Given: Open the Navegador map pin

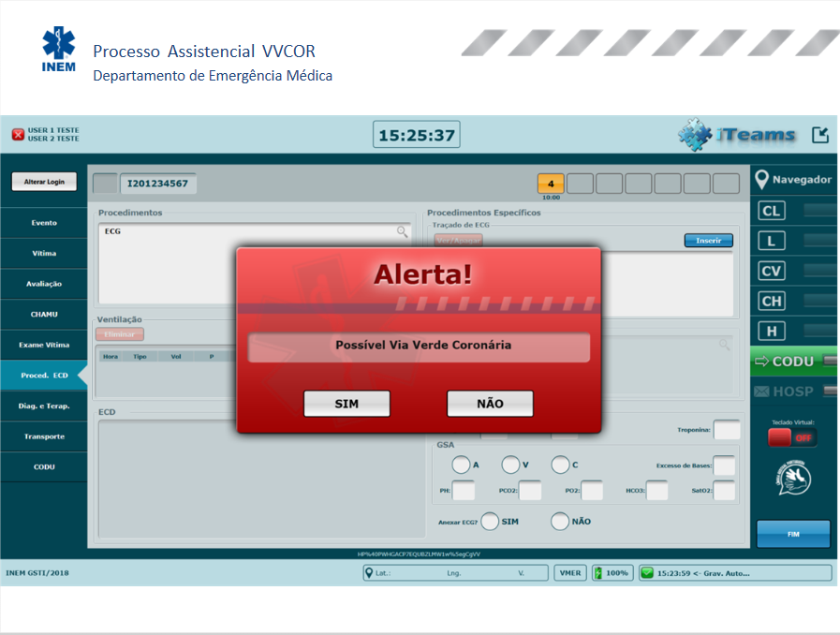Looking at the screenshot, I should (x=762, y=180).
